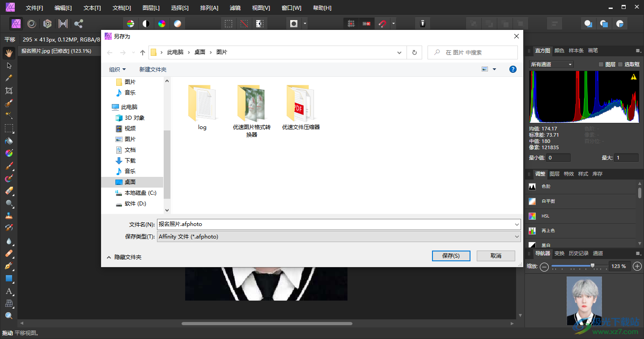Viewport: 644px width, 339px height.
Task: Open the 保存类型 file type dropdown
Action: coord(339,237)
